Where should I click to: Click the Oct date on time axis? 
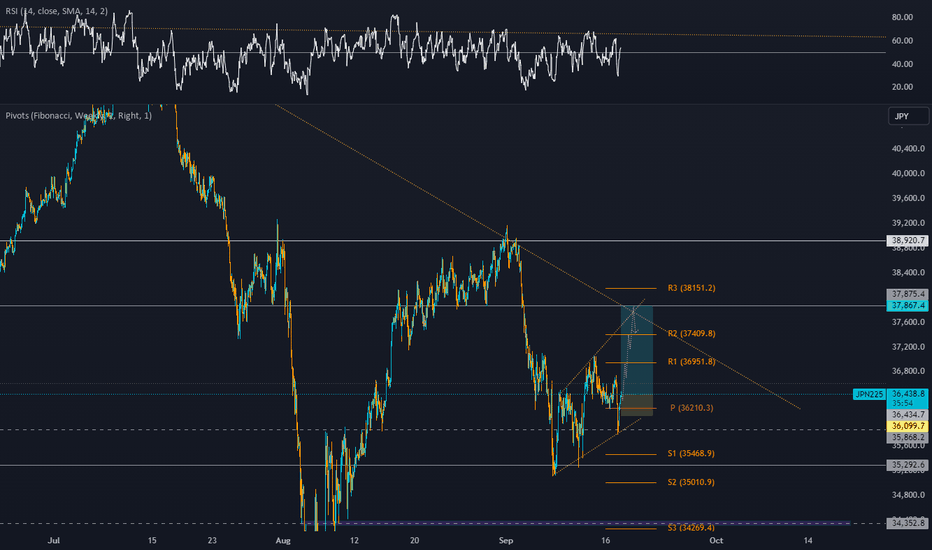pyautogui.click(x=716, y=540)
